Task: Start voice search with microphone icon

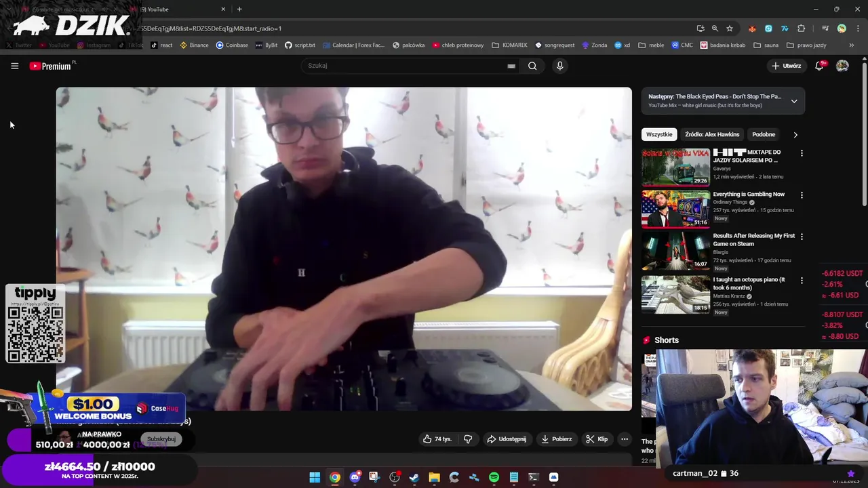Action: [x=559, y=66]
